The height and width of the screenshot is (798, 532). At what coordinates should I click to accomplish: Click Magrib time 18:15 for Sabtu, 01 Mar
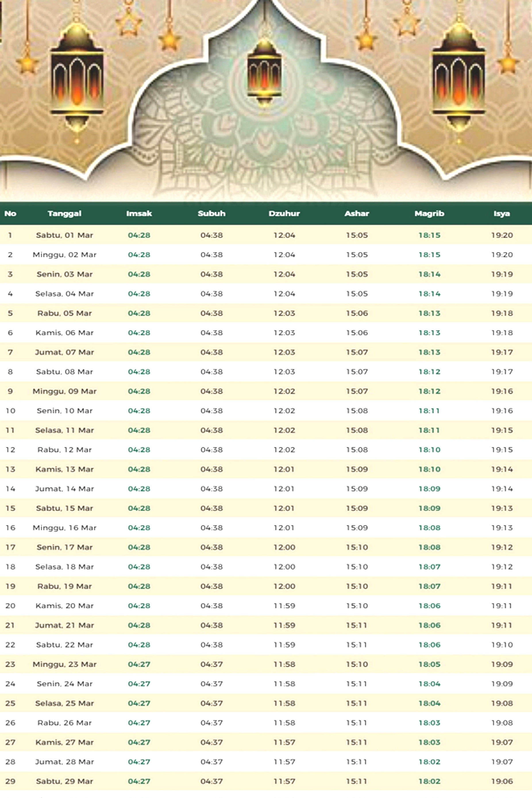429,235
